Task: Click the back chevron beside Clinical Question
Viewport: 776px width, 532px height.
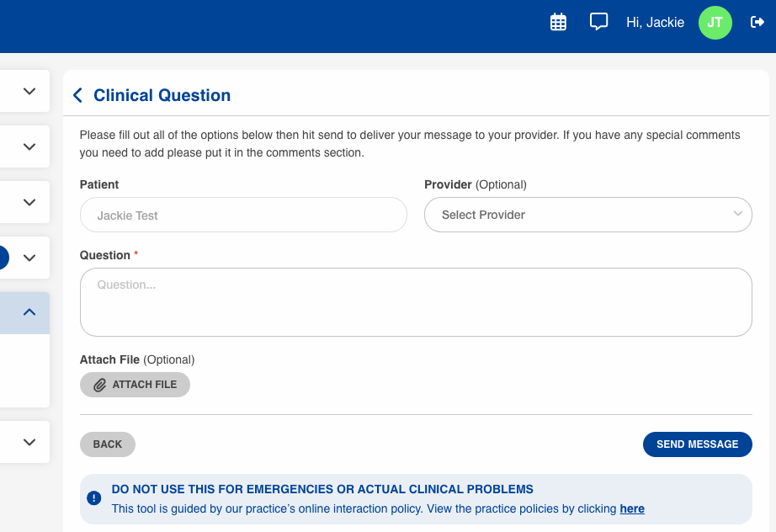Action: (x=78, y=96)
